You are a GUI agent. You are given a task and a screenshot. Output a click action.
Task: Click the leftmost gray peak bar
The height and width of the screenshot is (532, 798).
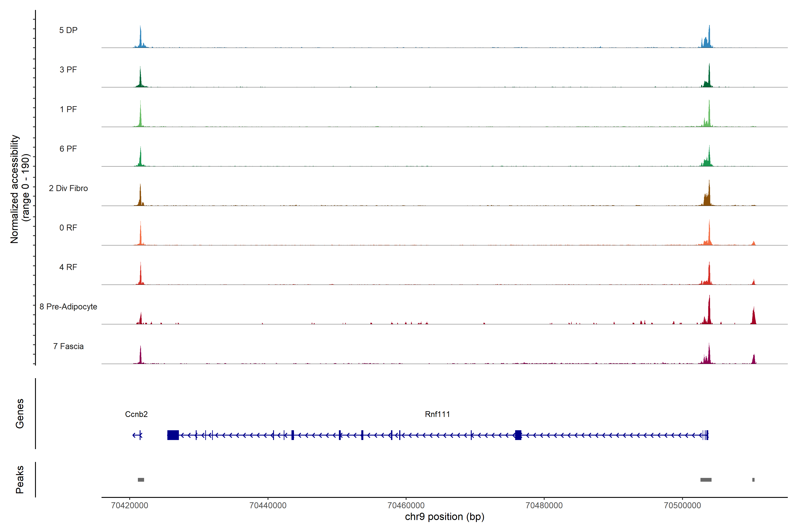(141, 480)
